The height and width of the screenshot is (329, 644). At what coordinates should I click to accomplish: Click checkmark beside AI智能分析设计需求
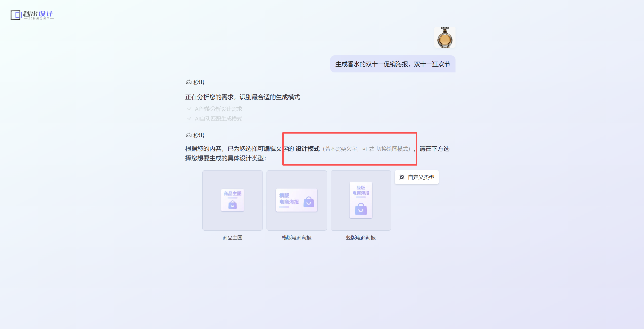coord(189,109)
